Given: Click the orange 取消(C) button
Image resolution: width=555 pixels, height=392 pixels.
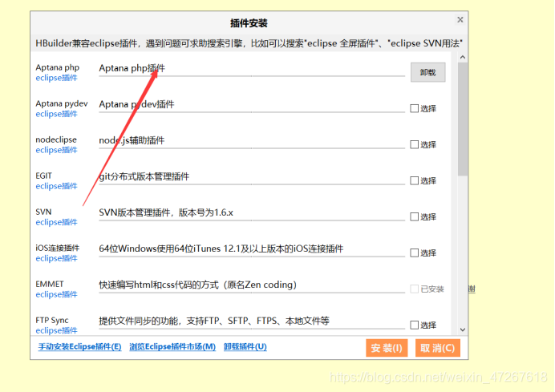Looking at the screenshot, I should [437, 348].
